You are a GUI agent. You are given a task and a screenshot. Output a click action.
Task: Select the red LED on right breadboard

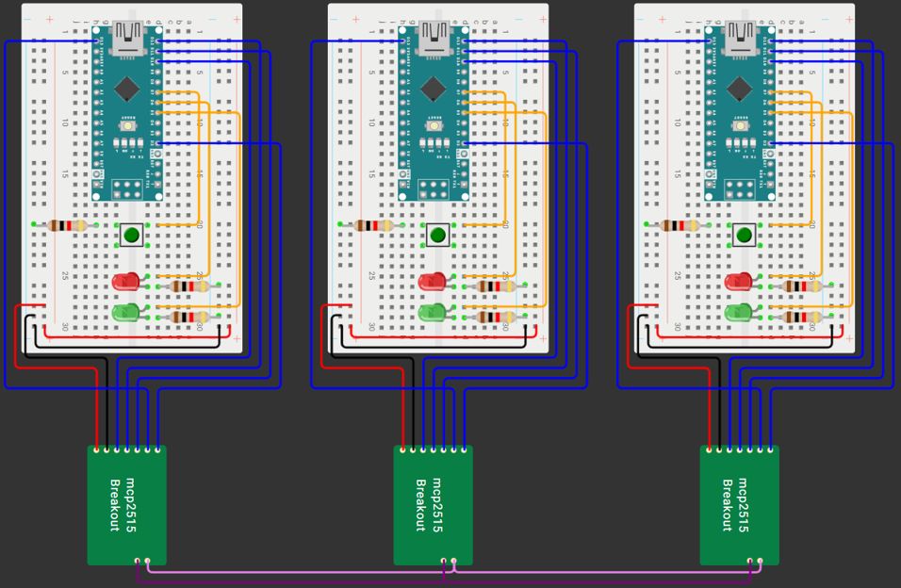tap(738, 281)
